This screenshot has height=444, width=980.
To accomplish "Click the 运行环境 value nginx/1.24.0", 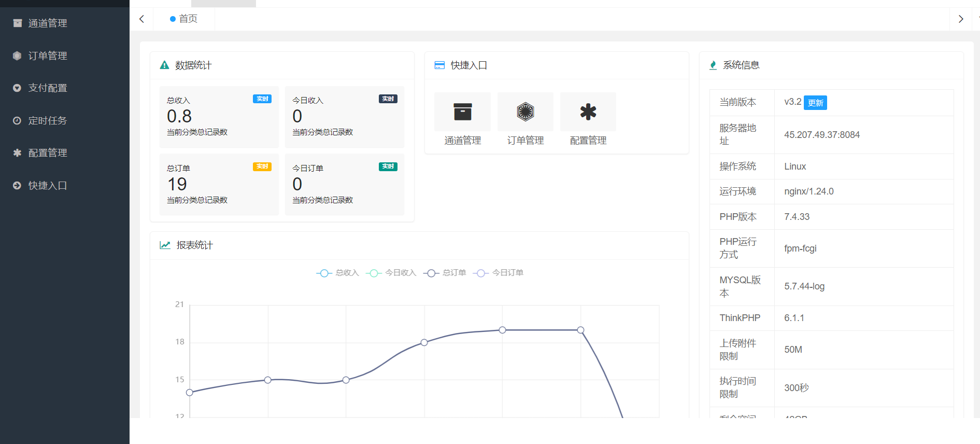I will tap(809, 191).
